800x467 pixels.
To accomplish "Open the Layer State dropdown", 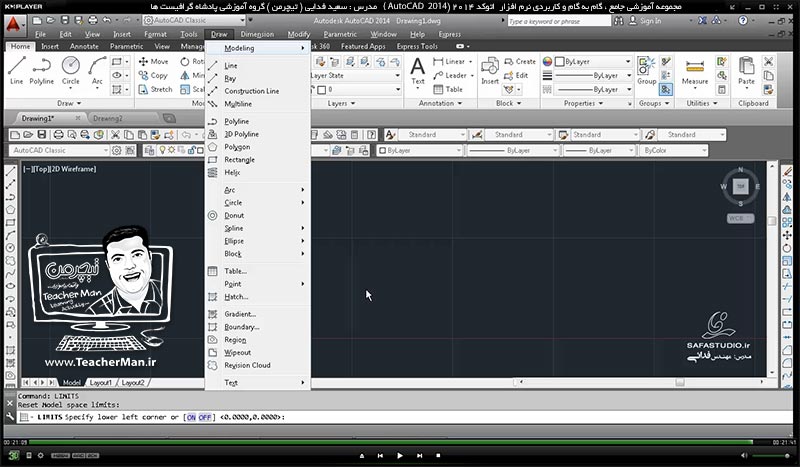I will [356, 75].
